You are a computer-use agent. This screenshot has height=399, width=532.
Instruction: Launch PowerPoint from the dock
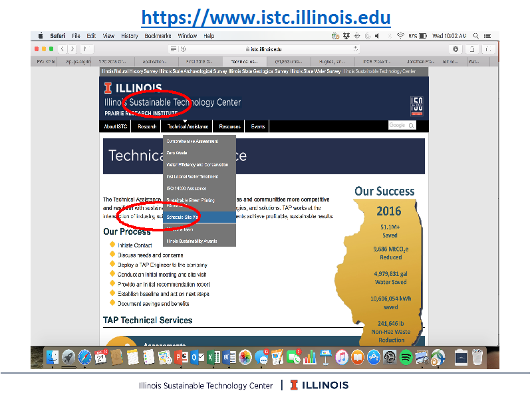tap(180, 358)
